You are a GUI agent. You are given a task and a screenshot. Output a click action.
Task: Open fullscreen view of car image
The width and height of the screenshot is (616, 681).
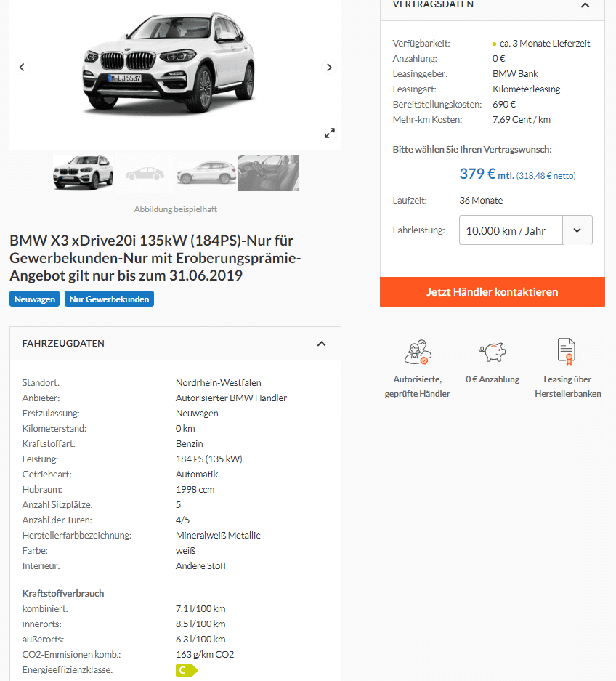(x=330, y=133)
